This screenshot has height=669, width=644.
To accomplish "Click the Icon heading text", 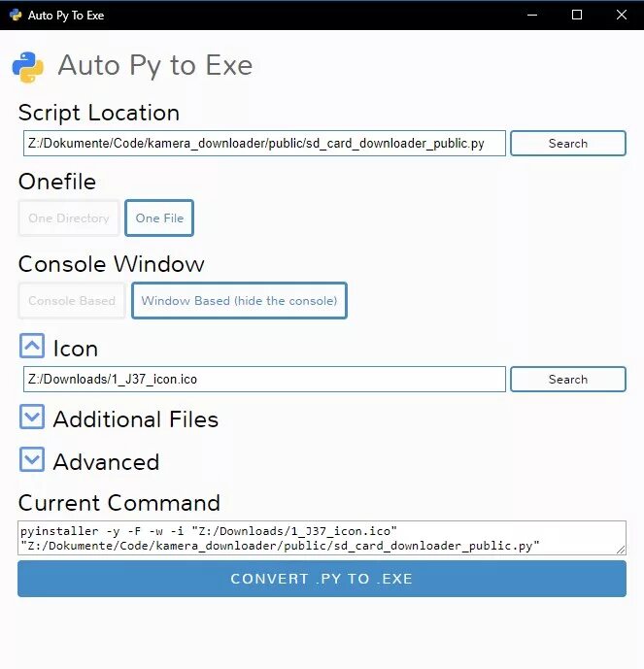I will [76, 349].
